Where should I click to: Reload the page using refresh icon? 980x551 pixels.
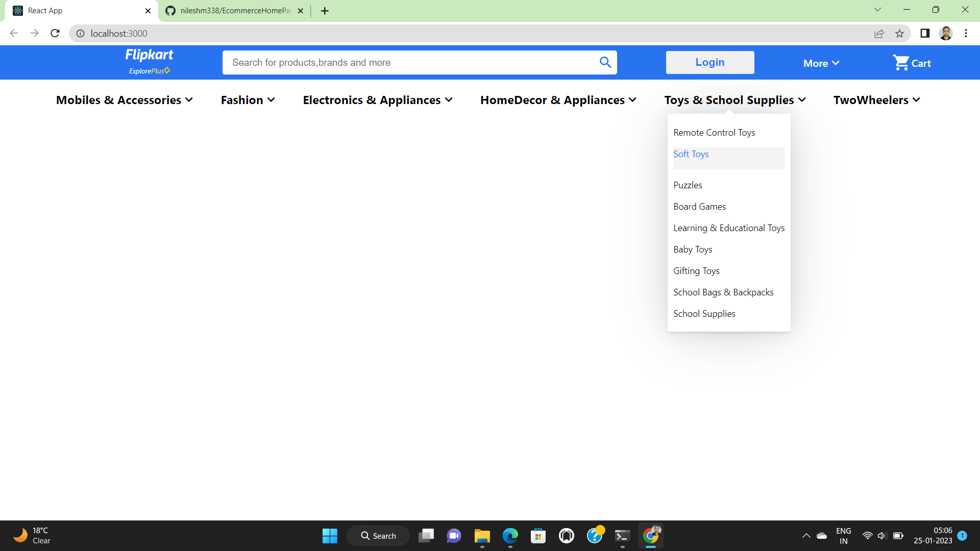pyautogui.click(x=55, y=33)
